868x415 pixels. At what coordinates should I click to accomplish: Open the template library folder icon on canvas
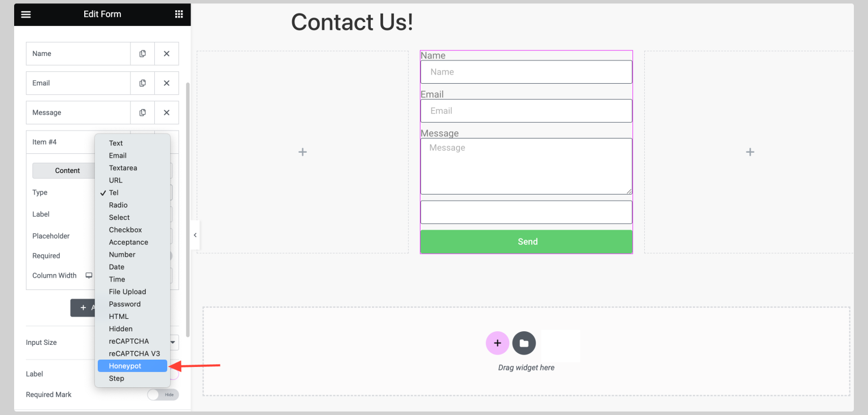click(524, 343)
